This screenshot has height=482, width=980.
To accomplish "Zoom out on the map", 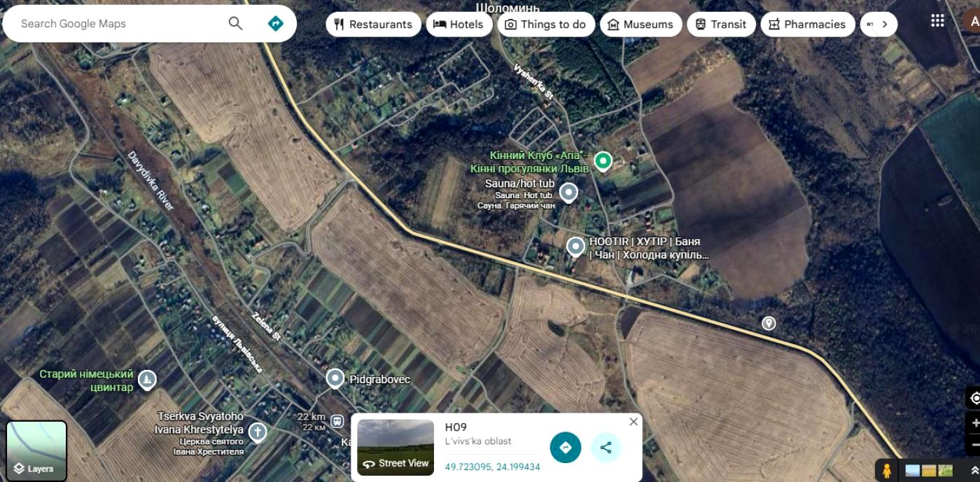I will click(974, 444).
